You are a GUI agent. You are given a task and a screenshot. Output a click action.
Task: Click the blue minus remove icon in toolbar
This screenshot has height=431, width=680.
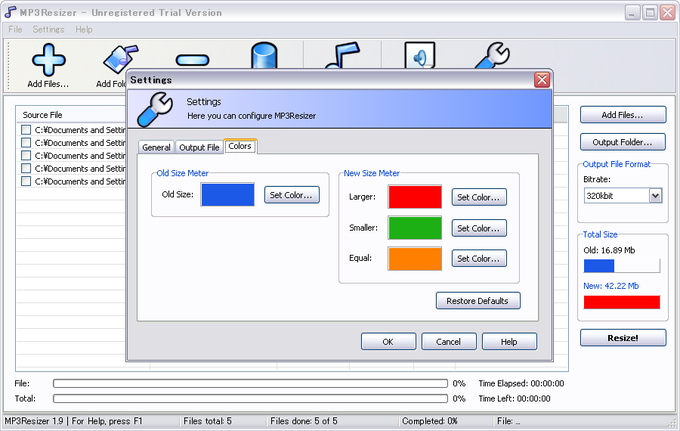193,60
